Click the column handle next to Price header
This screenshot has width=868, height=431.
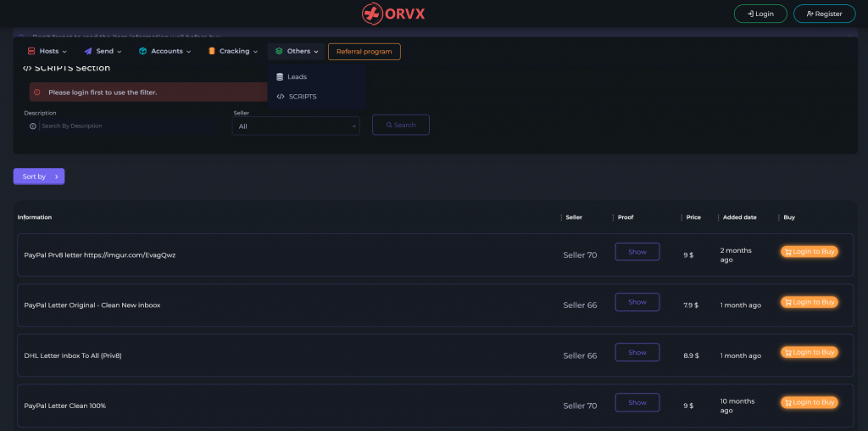click(682, 217)
